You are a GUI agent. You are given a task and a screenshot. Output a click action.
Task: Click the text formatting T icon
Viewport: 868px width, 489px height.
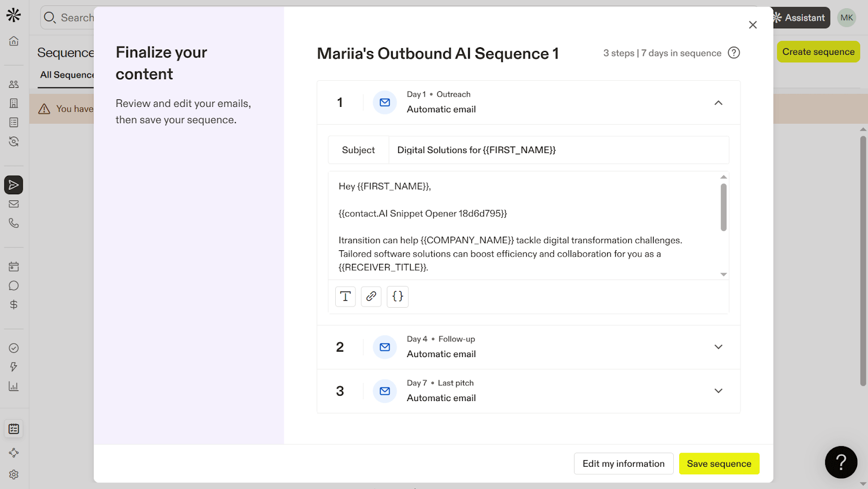click(345, 296)
